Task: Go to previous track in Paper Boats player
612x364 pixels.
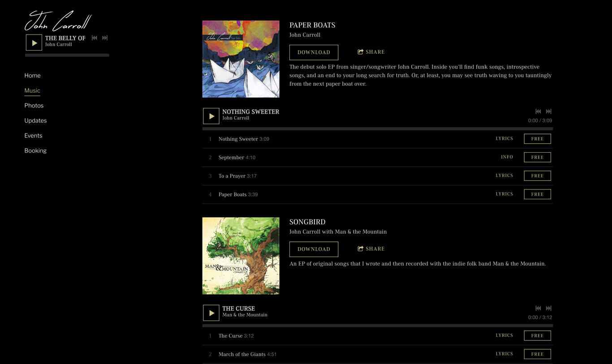Action: 539,111
